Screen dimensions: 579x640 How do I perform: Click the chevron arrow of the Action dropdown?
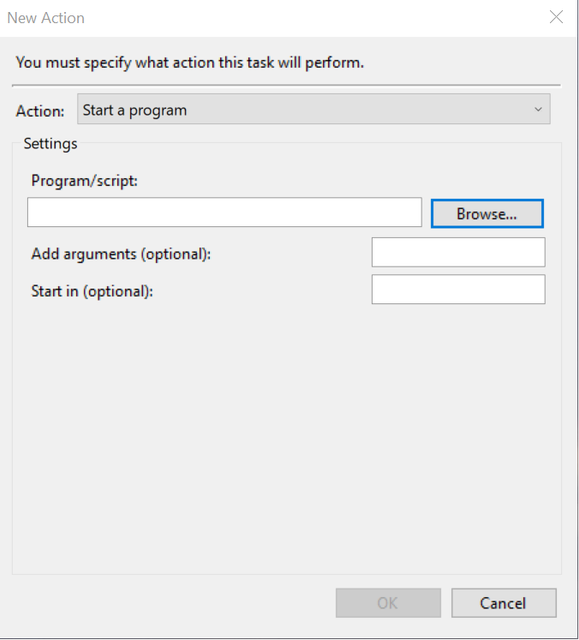(538, 109)
